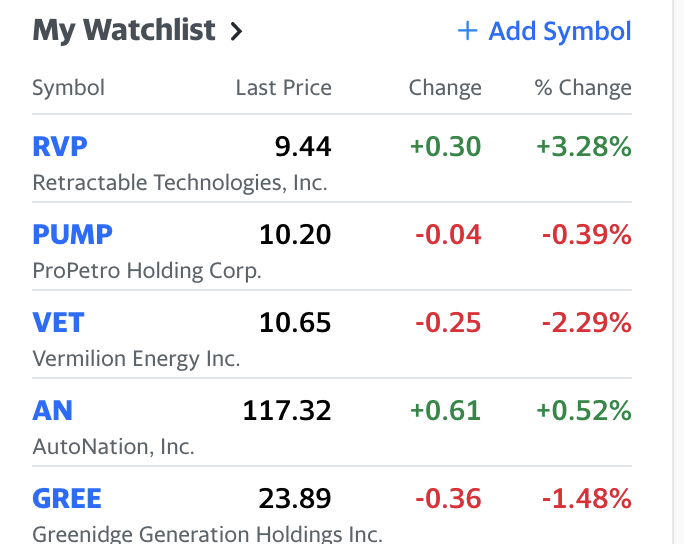
Task: Click RVP percent change +3.28%
Action: tap(583, 147)
